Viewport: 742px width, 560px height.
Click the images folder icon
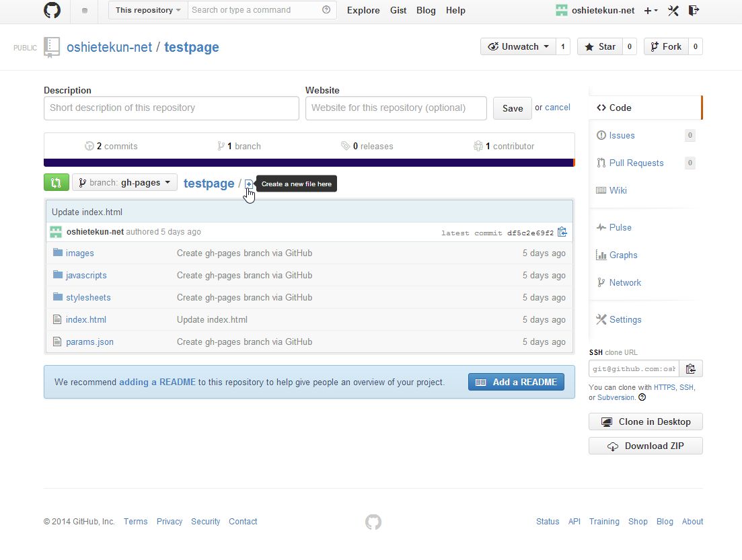[58, 253]
